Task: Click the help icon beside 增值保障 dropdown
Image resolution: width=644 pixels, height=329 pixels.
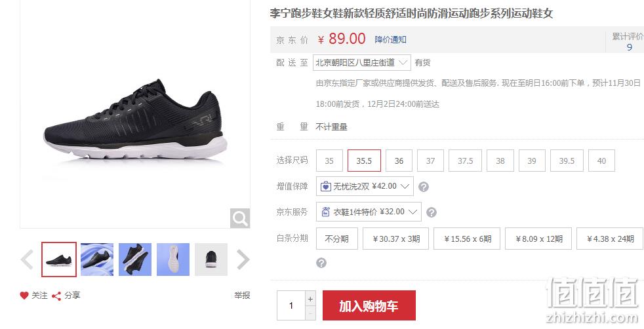Action: click(x=424, y=187)
